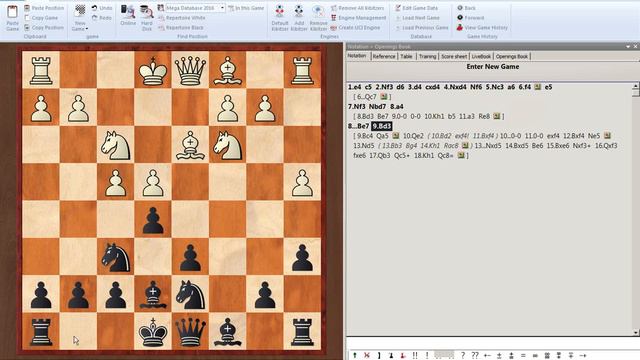Click variation move 9.Bc4
Image resolution: width=640 pixels, height=360 pixels.
(365, 136)
